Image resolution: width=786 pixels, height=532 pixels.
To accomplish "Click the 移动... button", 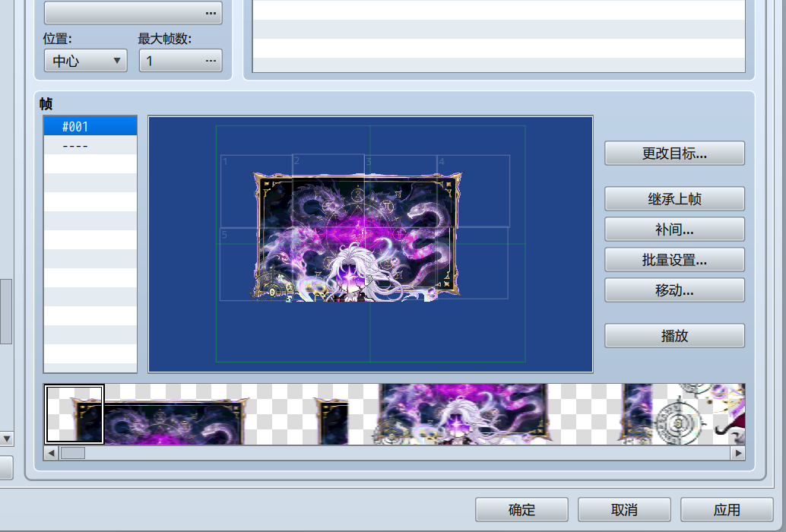I will coord(675,290).
